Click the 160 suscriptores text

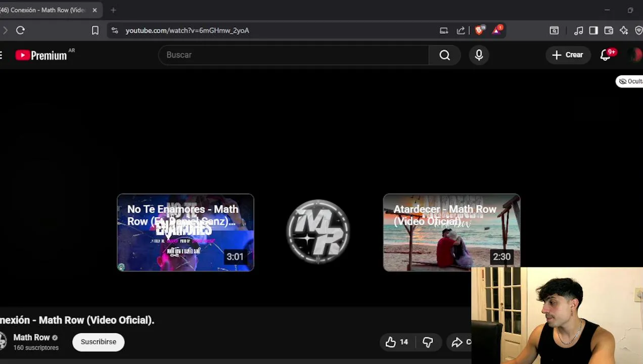coord(36,348)
